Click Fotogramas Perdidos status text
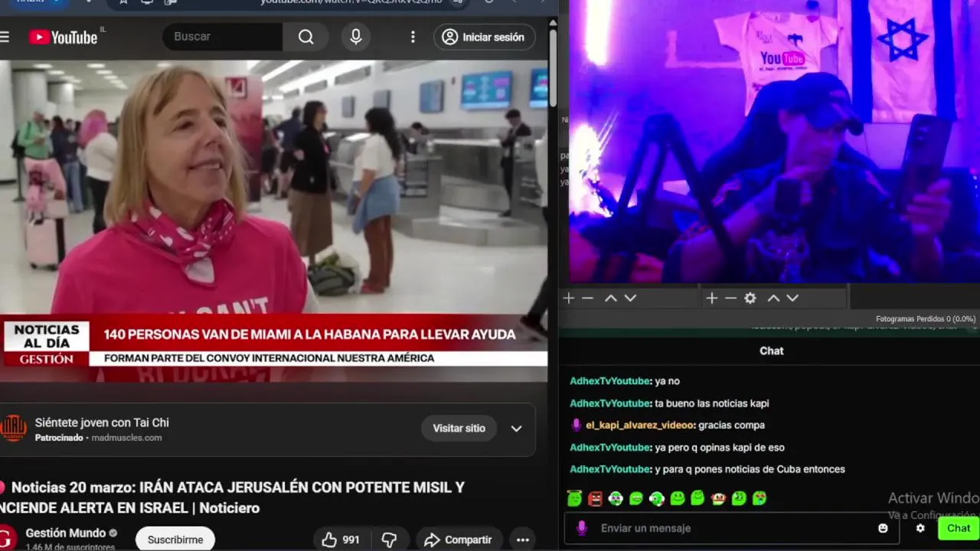Image resolution: width=980 pixels, height=551 pixels. click(926, 319)
